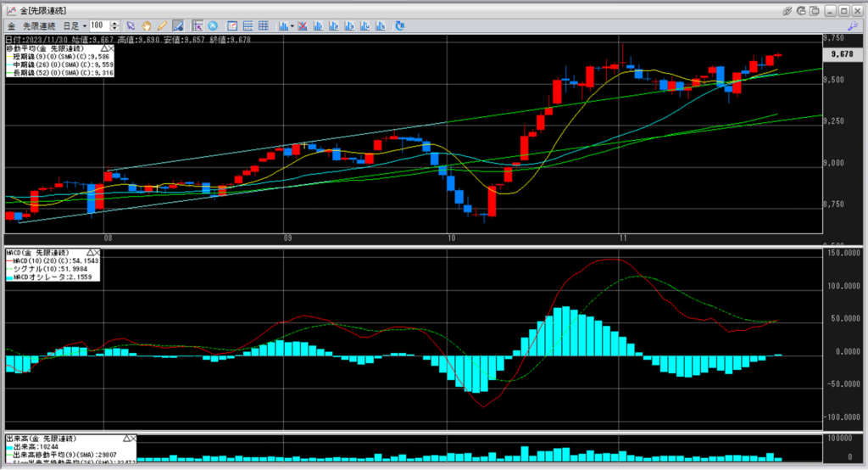The image size is (868, 470).
Task: Click the 日付:2023/11/30 OHLC info line
Action: (129, 40)
